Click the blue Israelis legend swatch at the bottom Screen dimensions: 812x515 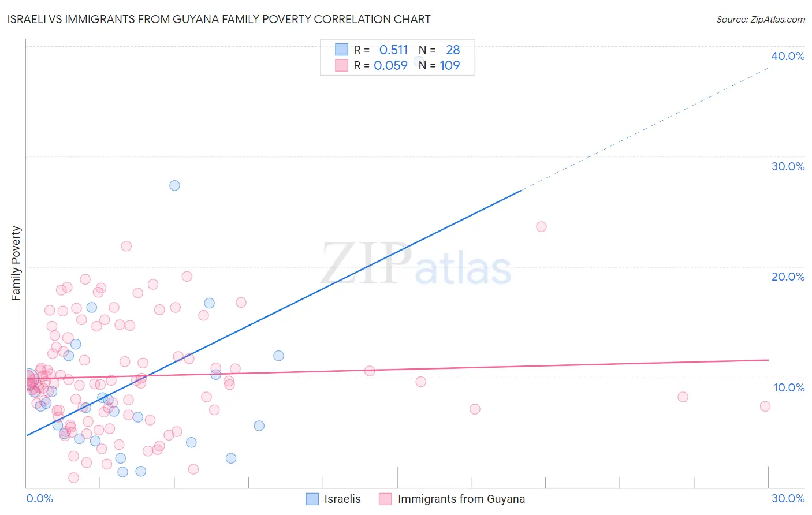coord(312,499)
